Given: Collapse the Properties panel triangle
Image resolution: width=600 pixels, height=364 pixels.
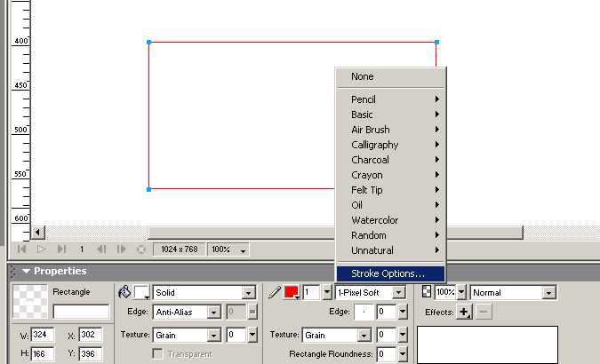Looking at the screenshot, I should 26,271.
